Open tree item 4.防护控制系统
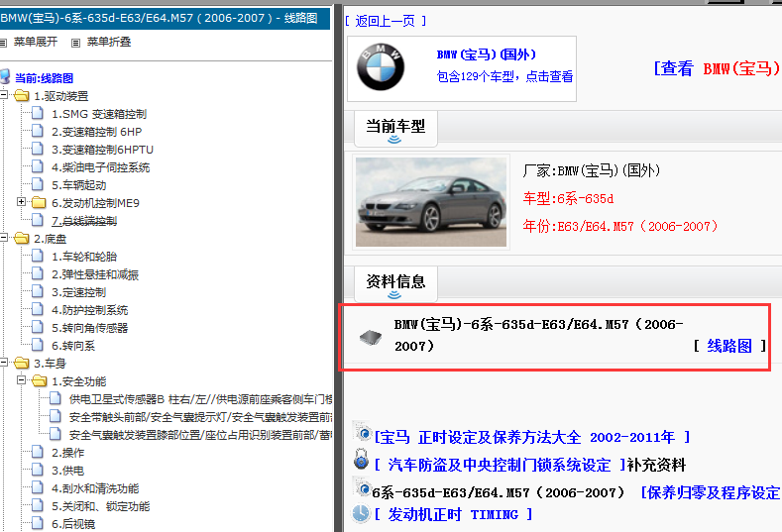Viewport: 782px width, 532px height. (90, 310)
